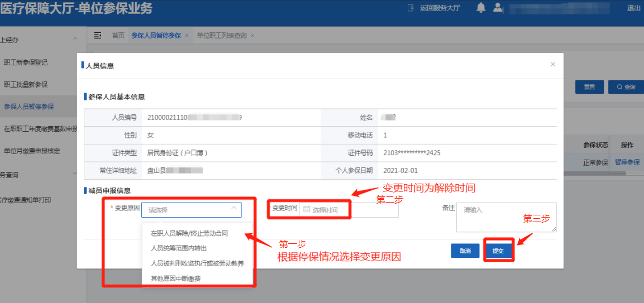Close the 人员信息 dialog
The width and height of the screenshot is (644, 303).
tap(553, 65)
